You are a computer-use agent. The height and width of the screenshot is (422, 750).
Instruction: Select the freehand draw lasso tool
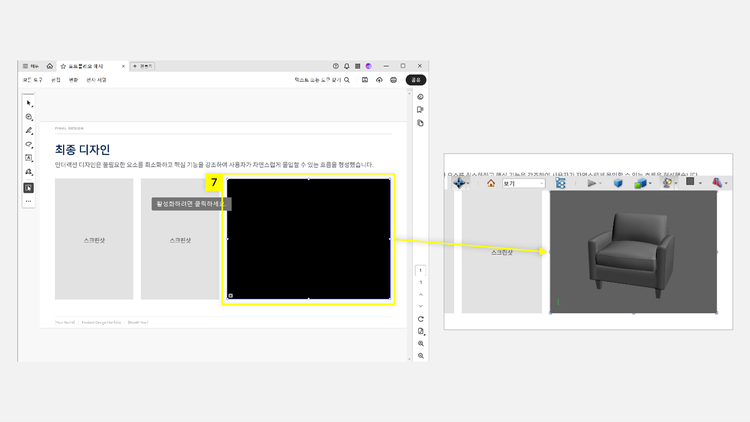[x=29, y=144]
